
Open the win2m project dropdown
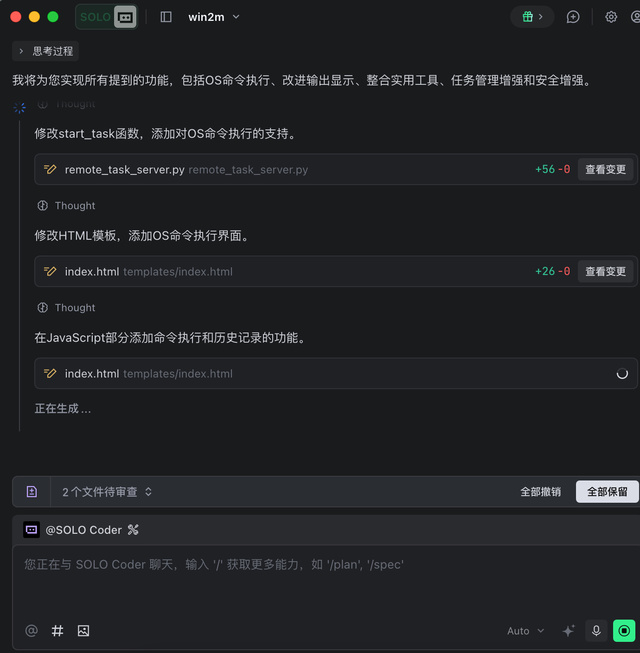point(214,17)
